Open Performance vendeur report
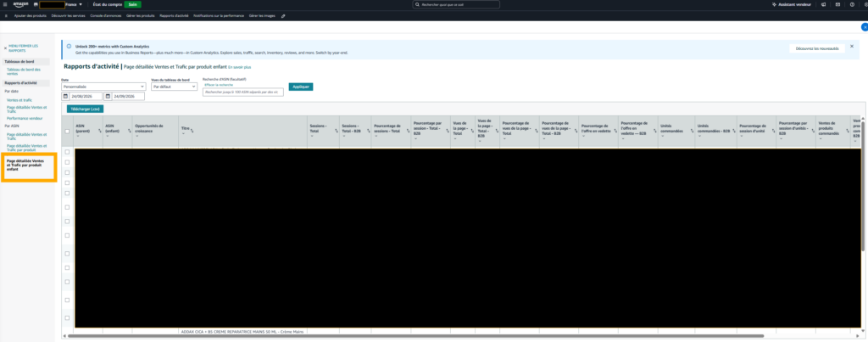The image size is (868, 342). click(25, 118)
